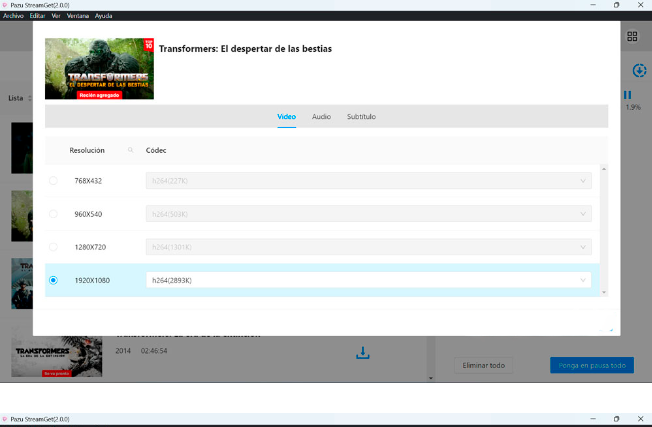Screen dimensions: 652x427
Task: Open the Ayuda menu
Action: click(x=104, y=16)
